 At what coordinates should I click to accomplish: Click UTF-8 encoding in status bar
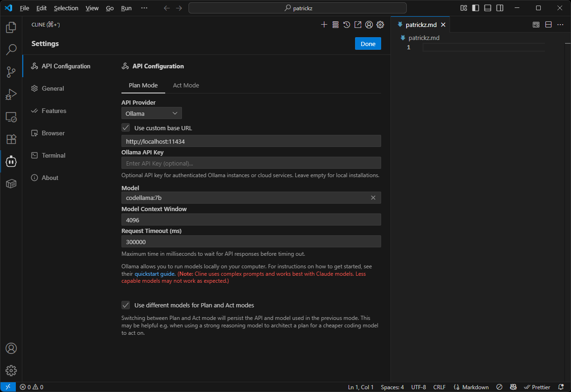click(418, 387)
